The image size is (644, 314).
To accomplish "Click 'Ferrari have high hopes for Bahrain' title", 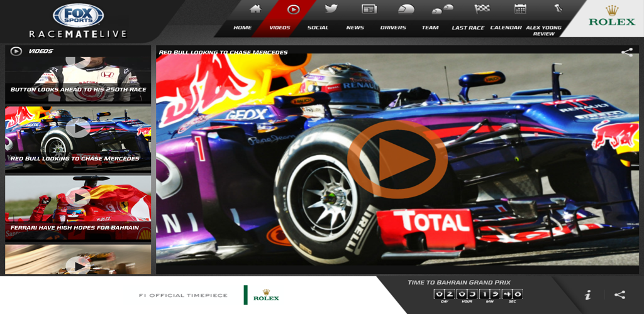I will point(75,228).
